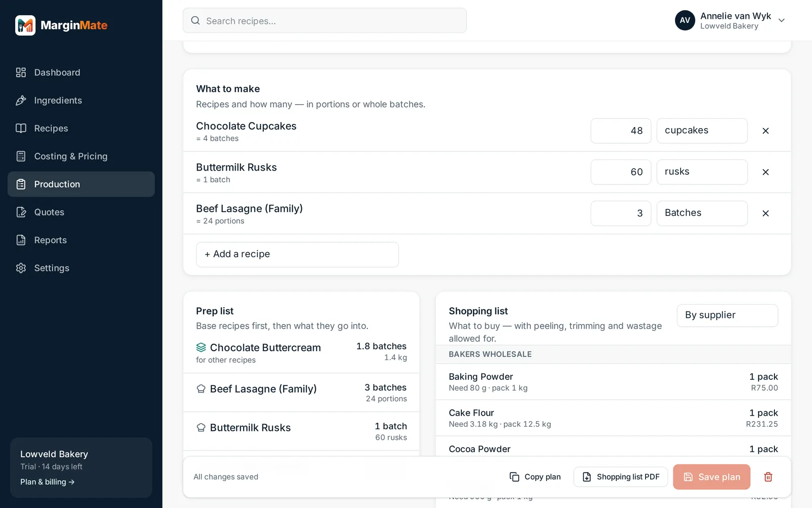
Task: Open the rusks unit dropdown
Action: pyautogui.click(x=702, y=172)
